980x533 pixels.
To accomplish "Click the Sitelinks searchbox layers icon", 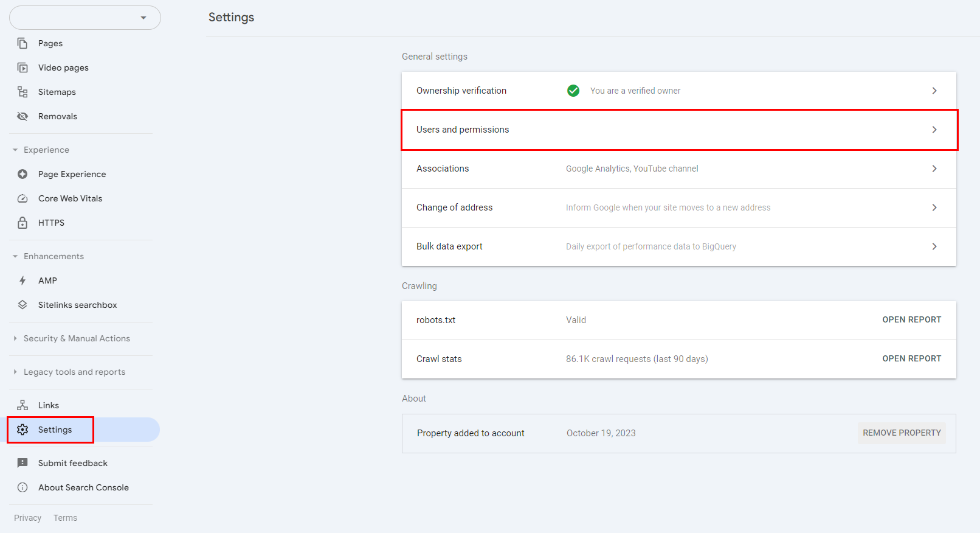I will click(22, 305).
